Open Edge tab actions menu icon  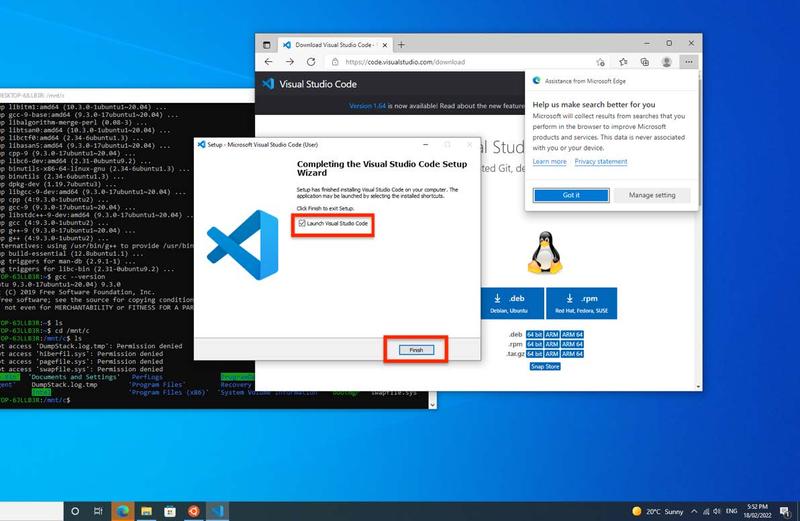[x=266, y=45]
